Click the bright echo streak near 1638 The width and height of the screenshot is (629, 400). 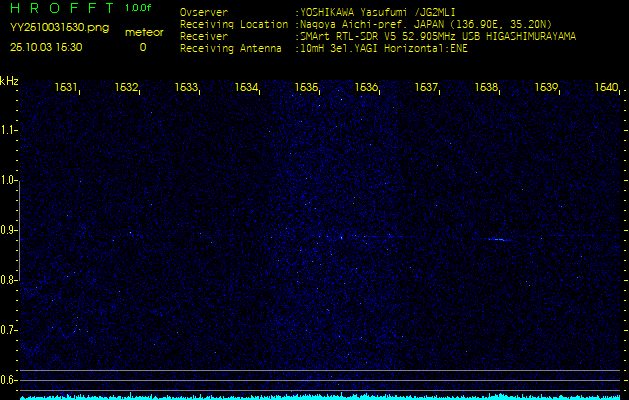point(499,240)
